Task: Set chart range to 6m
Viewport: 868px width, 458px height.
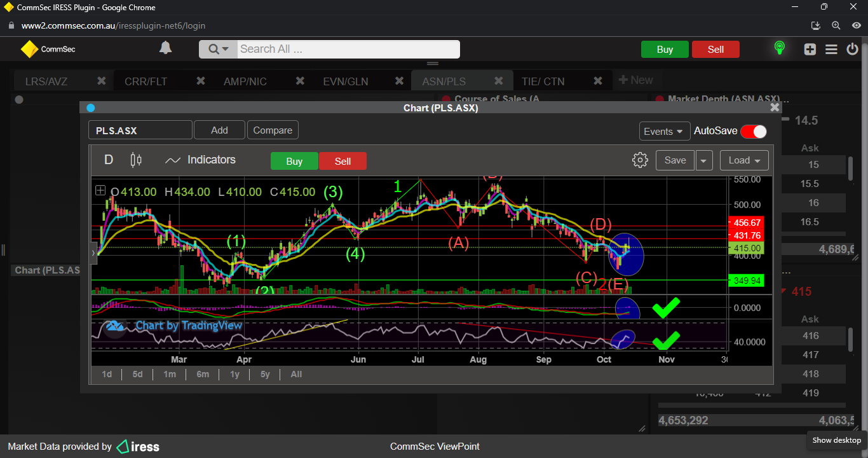Action: [203, 374]
